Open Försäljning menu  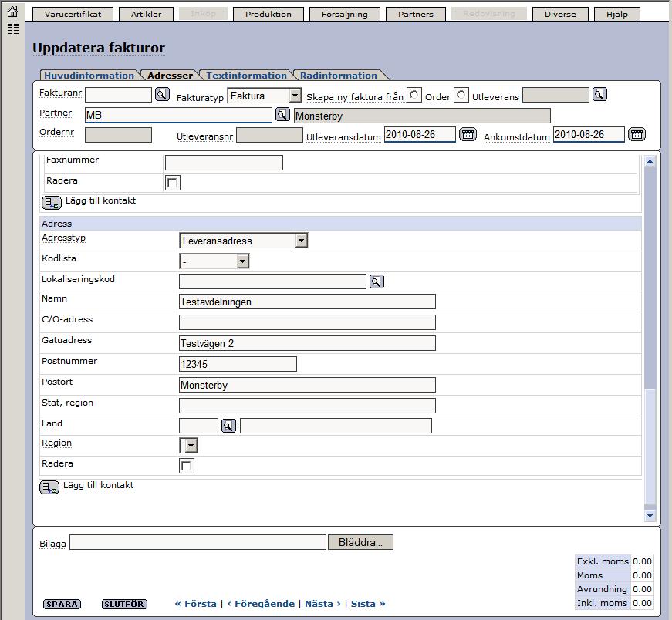click(x=345, y=14)
